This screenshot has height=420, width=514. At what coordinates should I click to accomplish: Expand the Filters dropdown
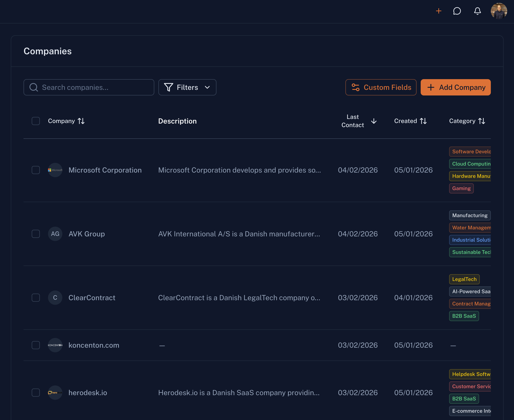click(187, 87)
